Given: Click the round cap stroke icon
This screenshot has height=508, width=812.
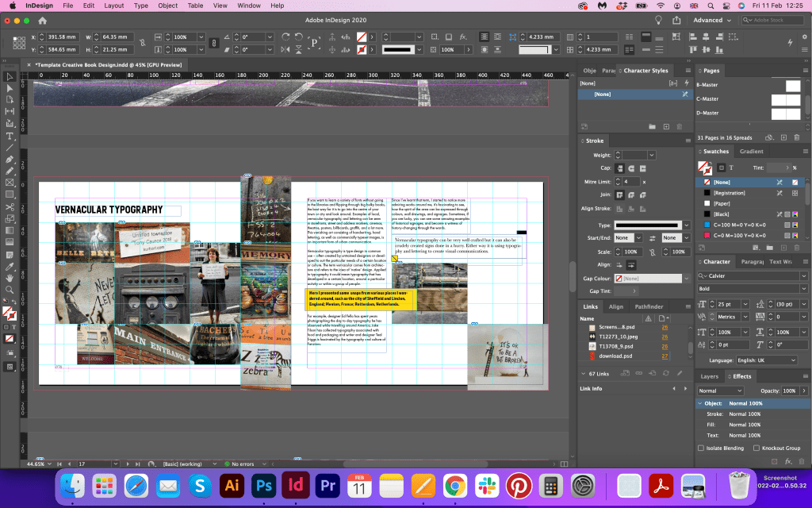Looking at the screenshot, I should tap(633, 168).
